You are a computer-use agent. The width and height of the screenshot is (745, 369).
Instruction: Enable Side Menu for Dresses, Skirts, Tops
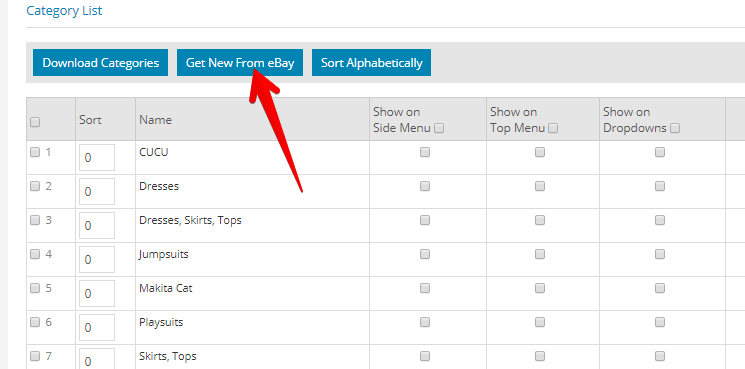click(425, 220)
